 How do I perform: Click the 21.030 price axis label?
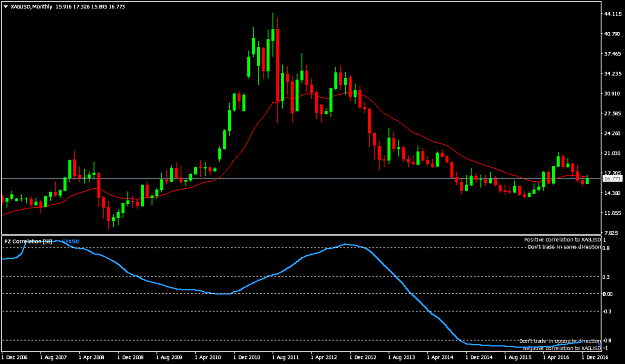click(613, 153)
